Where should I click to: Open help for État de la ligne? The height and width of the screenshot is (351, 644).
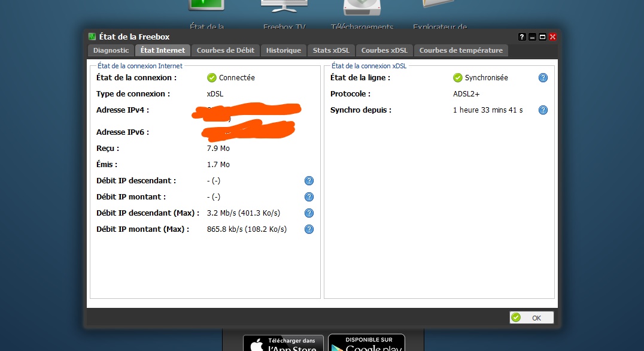click(543, 78)
